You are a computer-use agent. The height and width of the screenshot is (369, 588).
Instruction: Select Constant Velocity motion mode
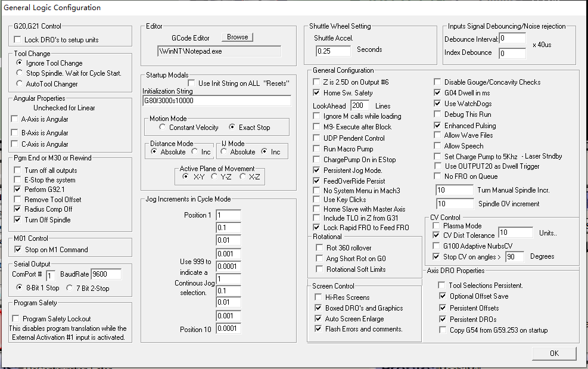pos(163,127)
